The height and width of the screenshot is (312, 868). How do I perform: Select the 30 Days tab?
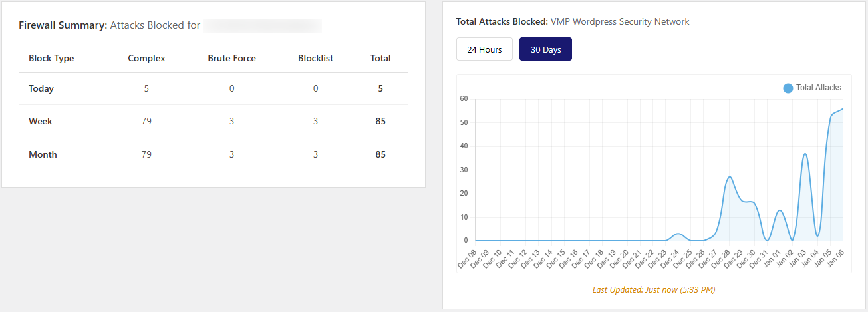coord(545,49)
